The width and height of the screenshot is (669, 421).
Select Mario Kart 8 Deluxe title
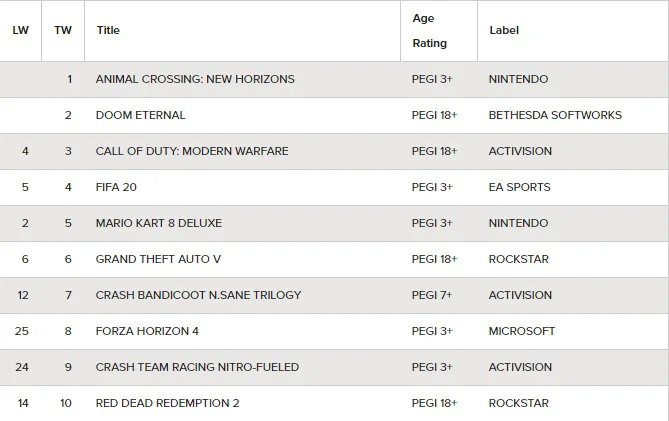(x=159, y=223)
